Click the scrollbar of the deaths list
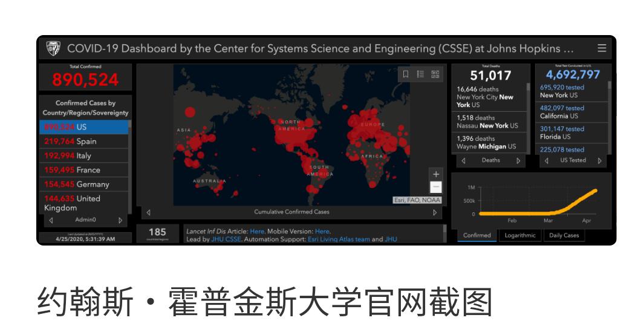 (528, 119)
